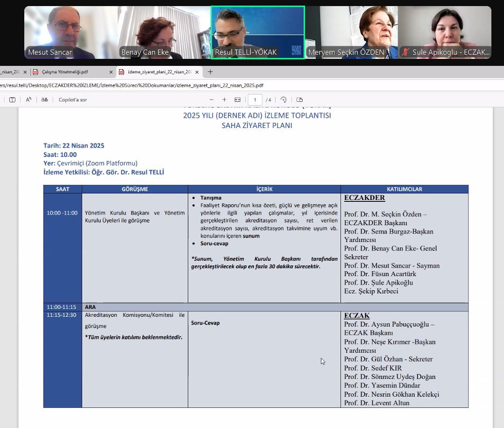Click the page number input field
Screen dimensions: 504x428
point(255,100)
